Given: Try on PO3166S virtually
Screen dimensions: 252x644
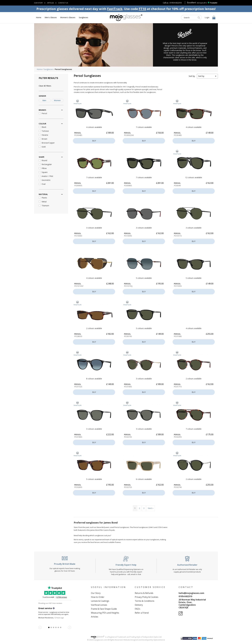Looking at the screenshot, I should click(127, 353).
